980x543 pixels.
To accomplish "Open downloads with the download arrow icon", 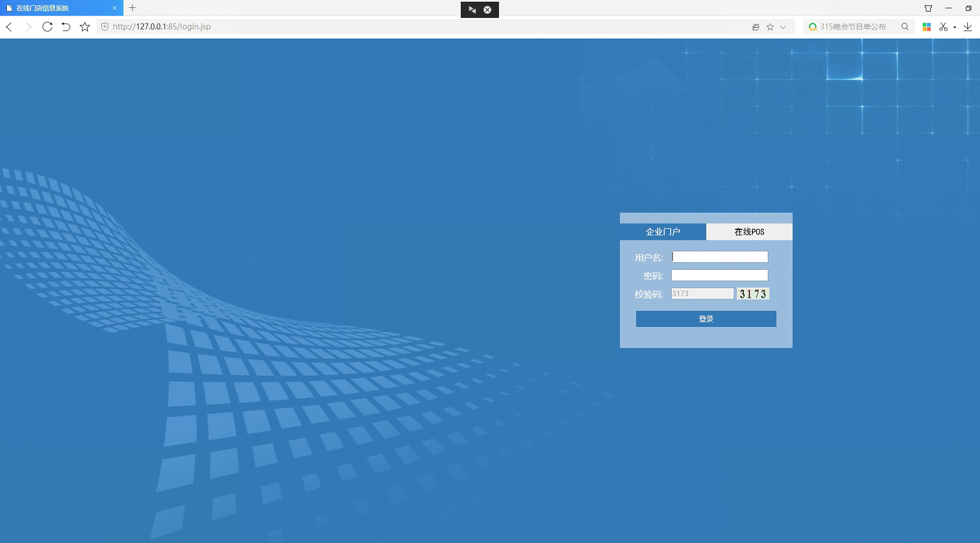I will pyautogui.click(x=967, y=27).
